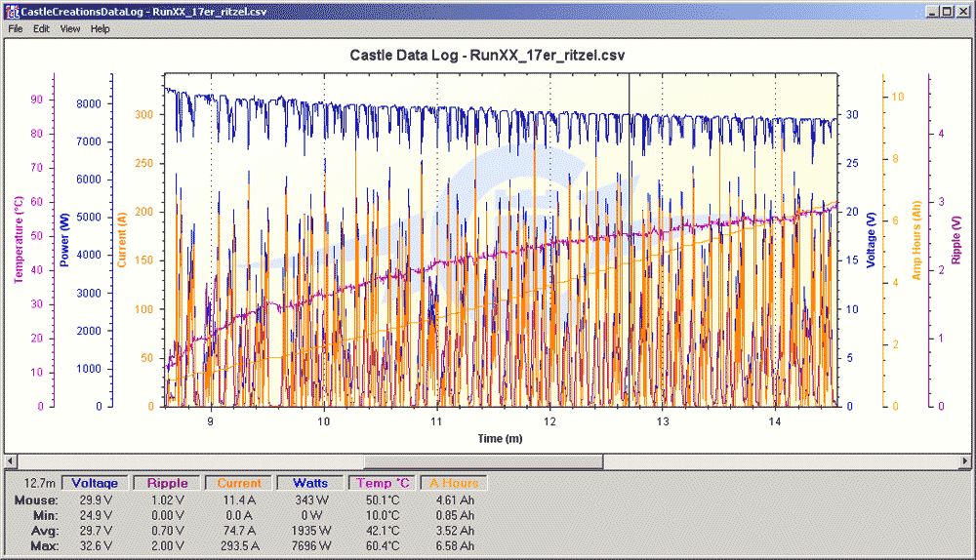Open the Edit menu
The width and height of the screenshot is (976, 560).
pos(41,28)
